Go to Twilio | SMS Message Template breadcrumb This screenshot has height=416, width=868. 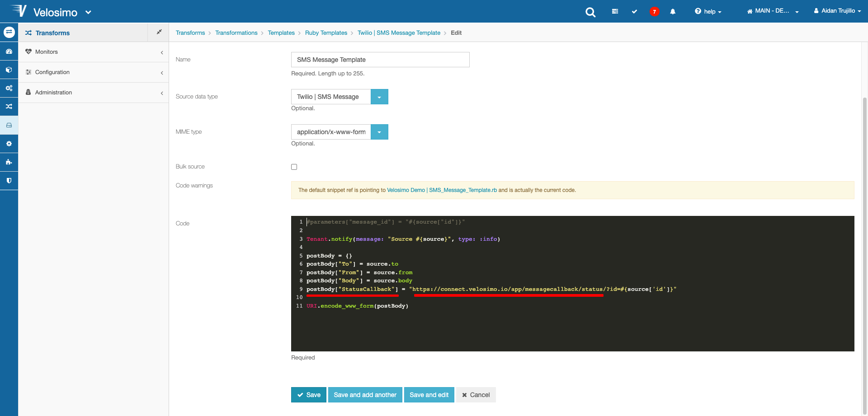pos(399,33)
